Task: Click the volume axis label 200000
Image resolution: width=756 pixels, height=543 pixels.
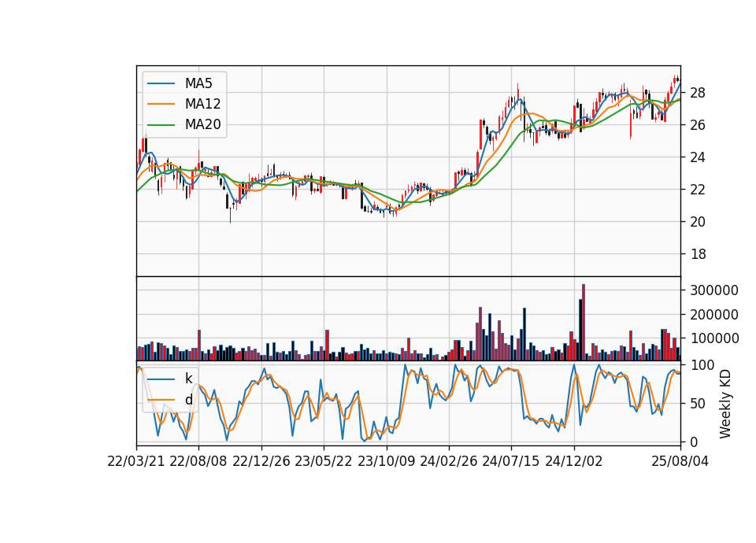Action: (714, 315)
